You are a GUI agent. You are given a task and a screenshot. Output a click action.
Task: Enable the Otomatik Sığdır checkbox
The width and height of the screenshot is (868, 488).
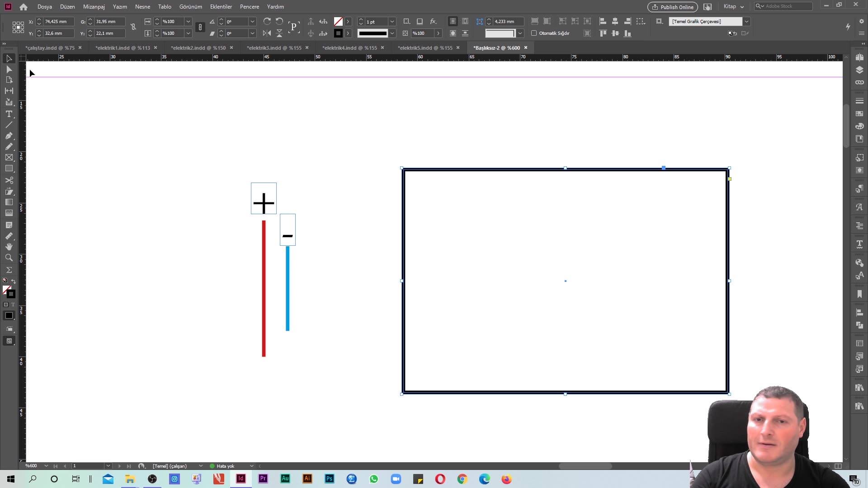[534, 33]
